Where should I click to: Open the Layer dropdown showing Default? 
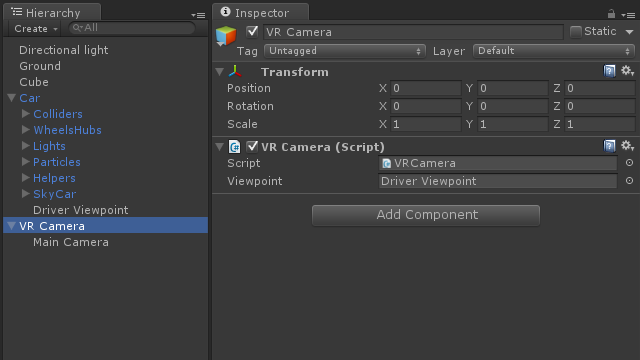(x=553, y=51)
